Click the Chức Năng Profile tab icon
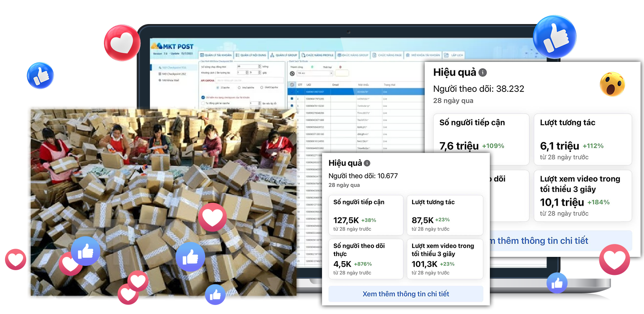This screenshot has height=314, width=644. pos(303,55)
